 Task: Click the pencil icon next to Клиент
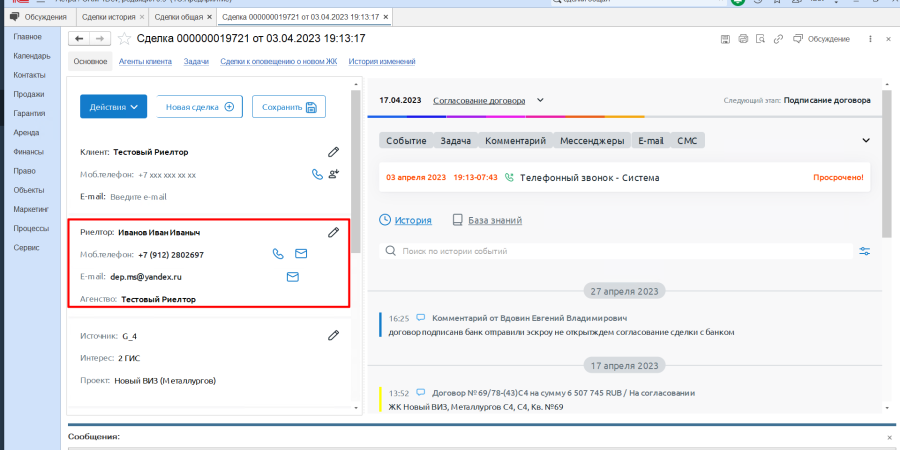point(334,152)
